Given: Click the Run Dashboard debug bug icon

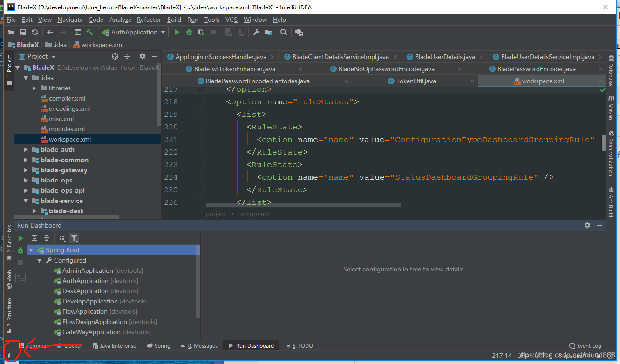Looking at the screenshot, I should coord(20,250).
